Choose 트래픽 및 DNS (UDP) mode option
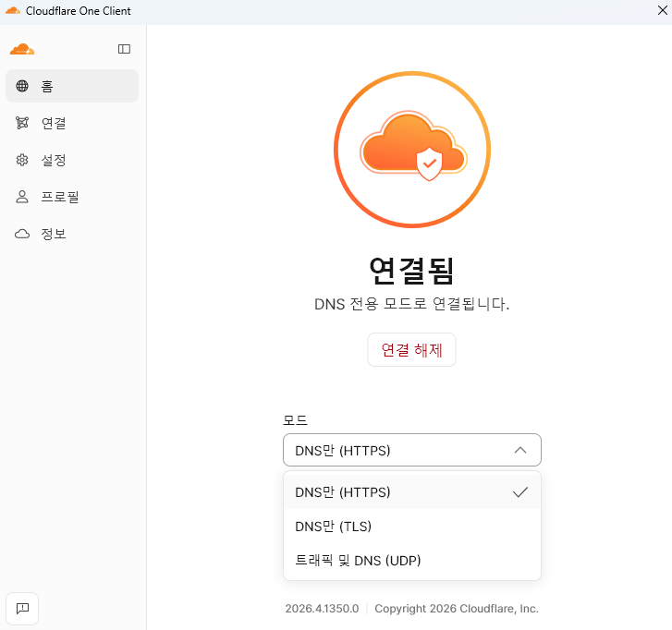 (x=412, y=561)
